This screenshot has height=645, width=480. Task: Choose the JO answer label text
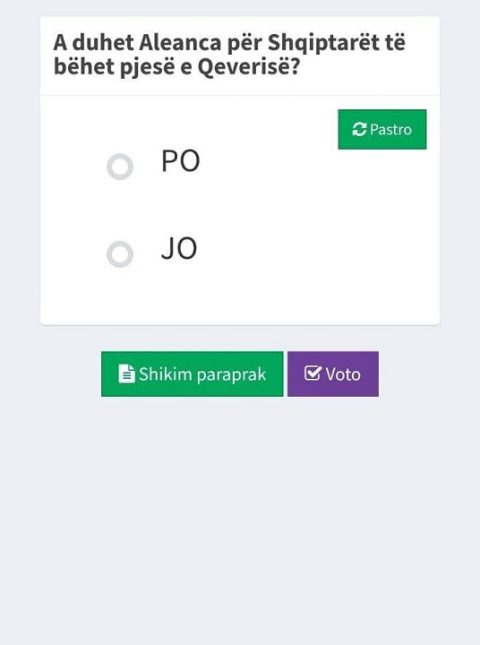click(x=179, y=248)
